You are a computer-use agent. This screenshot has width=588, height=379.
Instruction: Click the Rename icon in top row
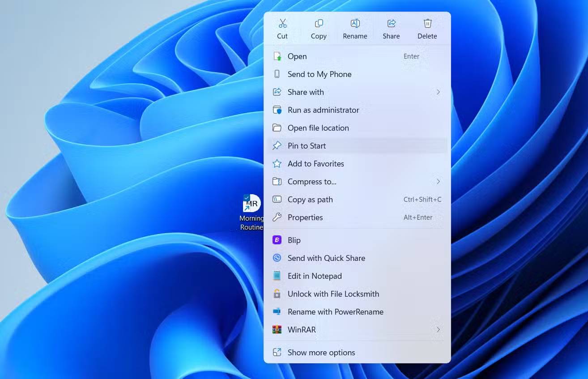(x=355, y=24)
